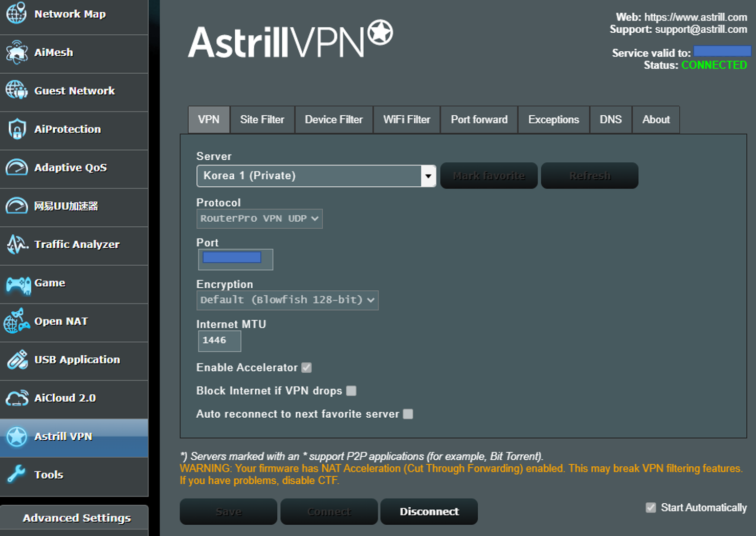Click the Adaptive QoS gauge icon
The width and height of the screenshot is (756, 536).
point(16,167)
